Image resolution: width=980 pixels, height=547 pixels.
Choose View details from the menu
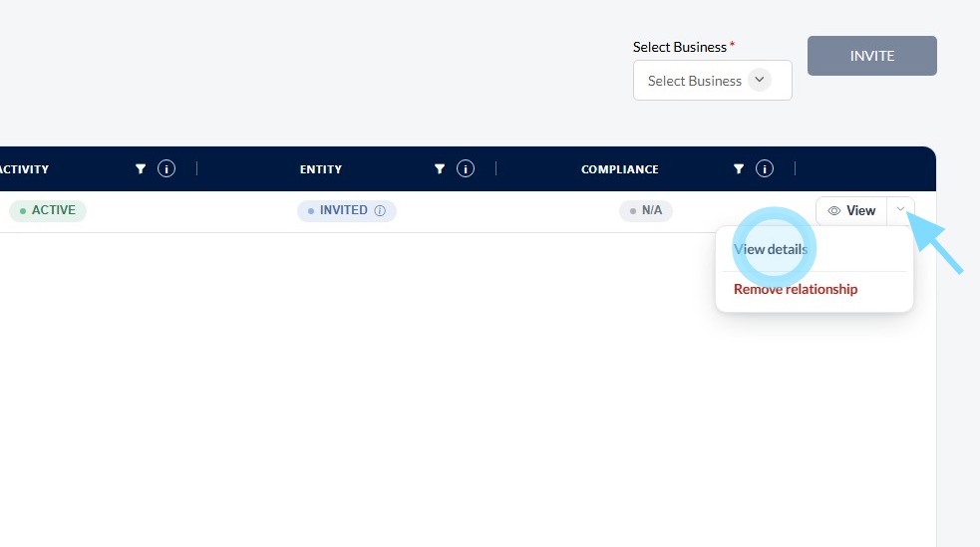coord(771,249)
